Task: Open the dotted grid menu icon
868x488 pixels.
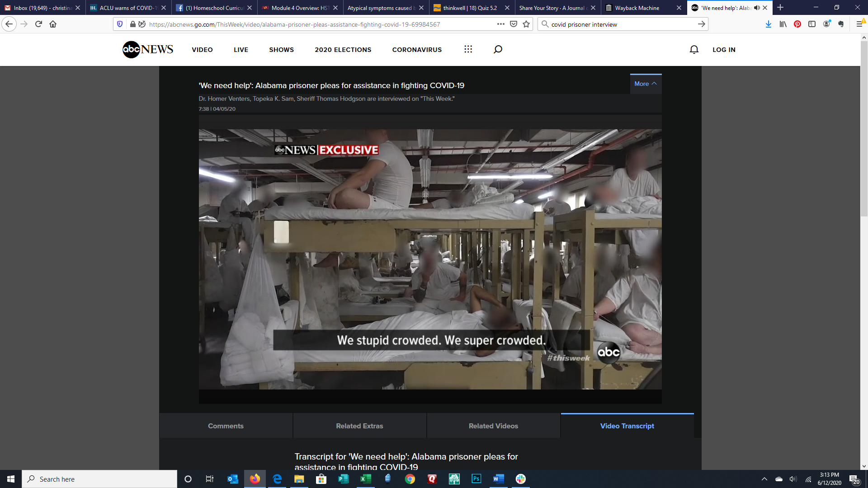Action: tap(468, 49)
